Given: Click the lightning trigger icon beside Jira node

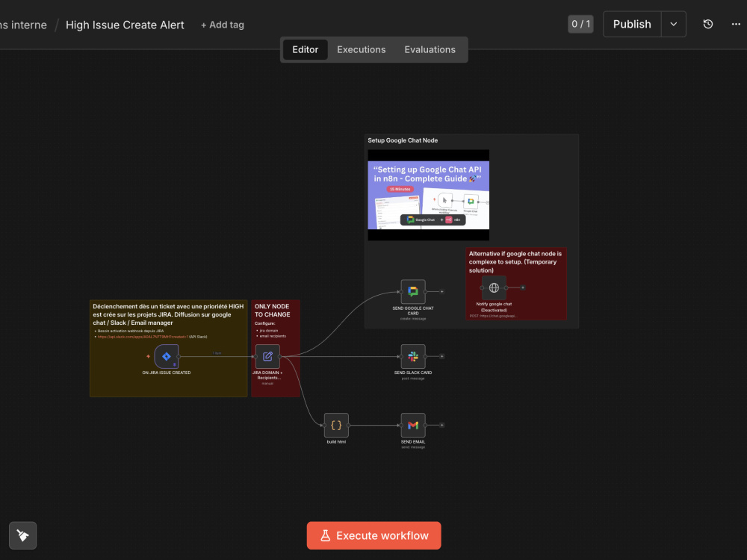Looking at the screenshot, I should [148, 356].
